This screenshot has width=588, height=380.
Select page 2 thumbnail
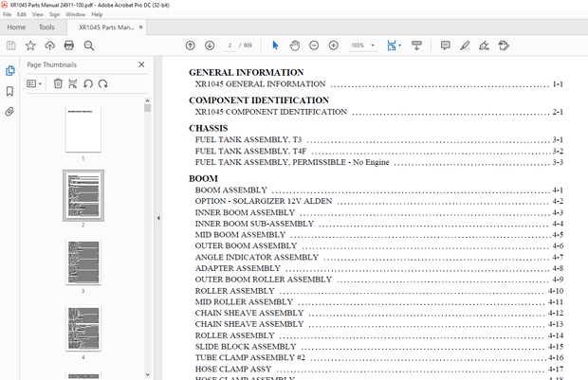[83, 195]
